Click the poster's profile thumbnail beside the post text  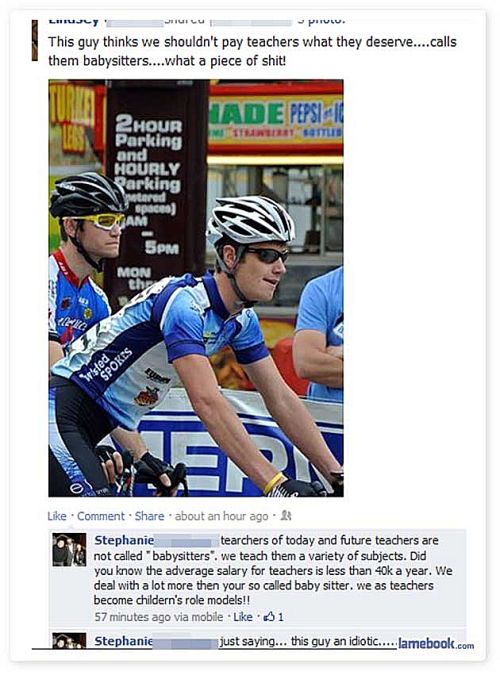tap(35, 40)
